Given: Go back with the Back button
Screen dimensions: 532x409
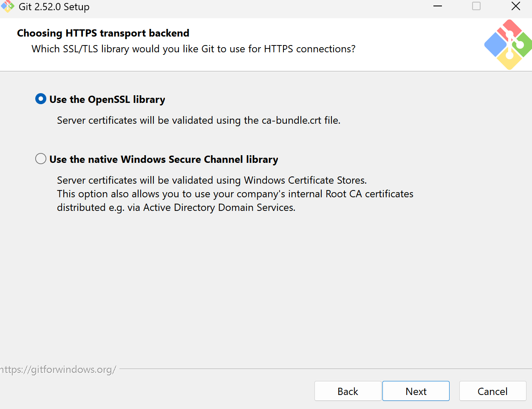Looking at the screenshot, I should pyautogui.click(x=348, y=391).
